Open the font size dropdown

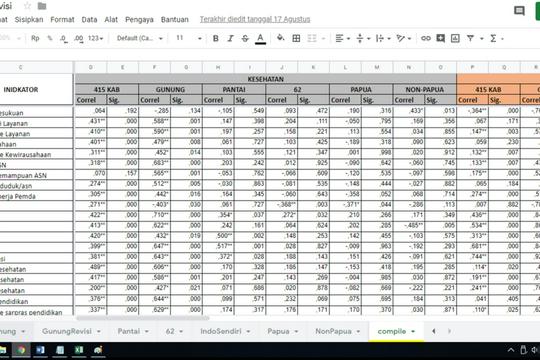[x=189, y=38]
